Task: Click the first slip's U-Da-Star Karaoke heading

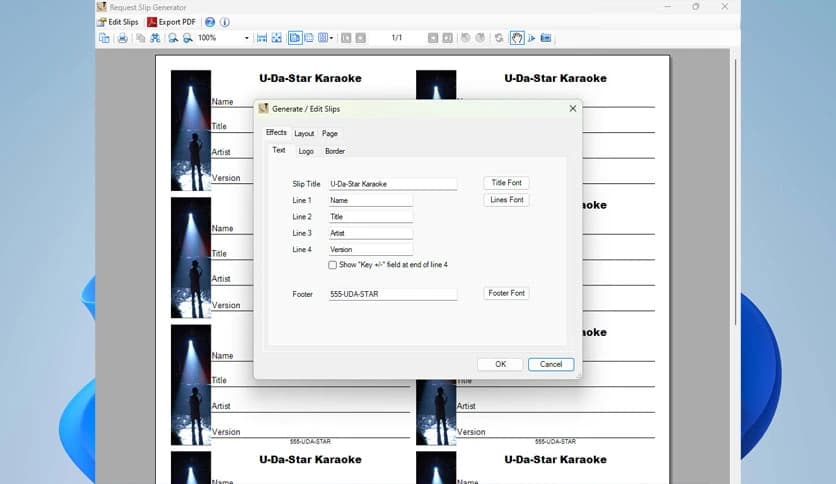Action: [310, 78]
